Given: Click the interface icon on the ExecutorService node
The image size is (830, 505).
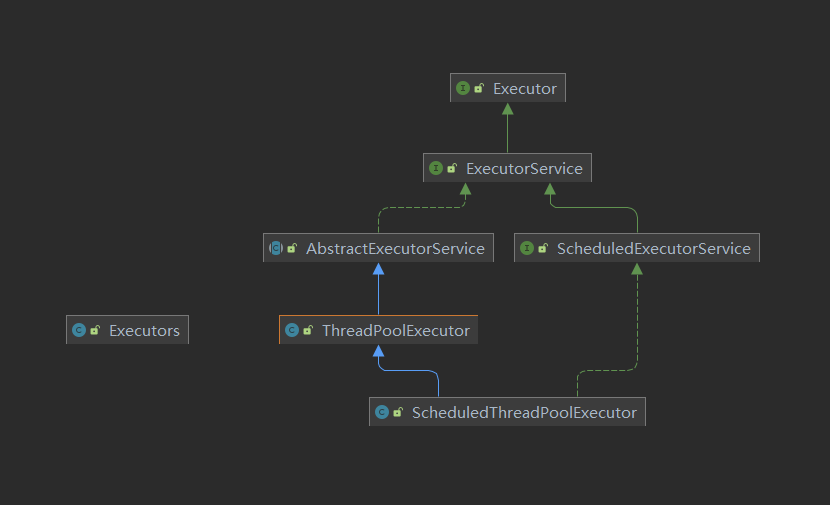Looking at the screenshot, I should tap(436, 168).
